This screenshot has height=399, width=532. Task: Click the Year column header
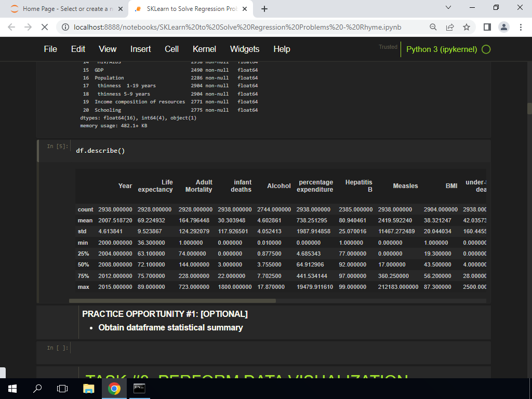pyautogui.click(x=125, y=186)
